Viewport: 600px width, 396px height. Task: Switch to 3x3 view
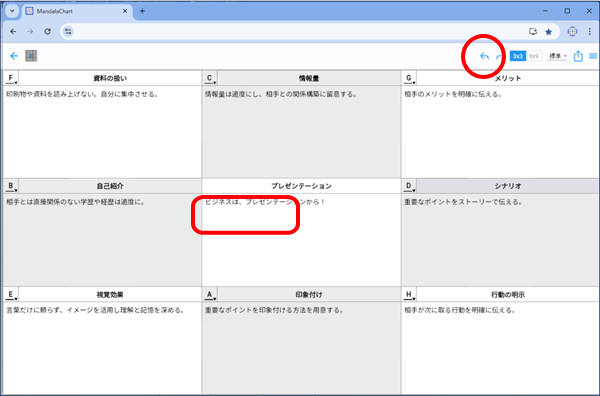(518, 56)
